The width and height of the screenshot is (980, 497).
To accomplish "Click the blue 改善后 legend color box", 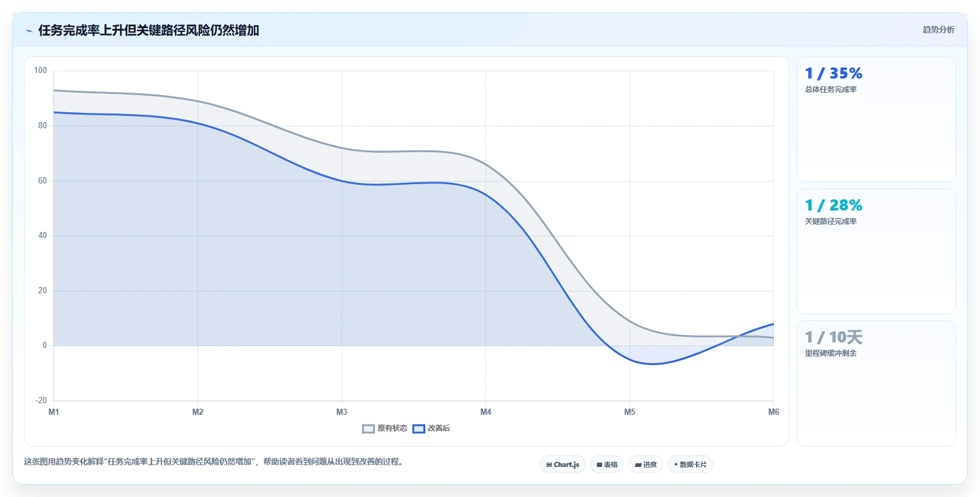I will pos(419,429).
